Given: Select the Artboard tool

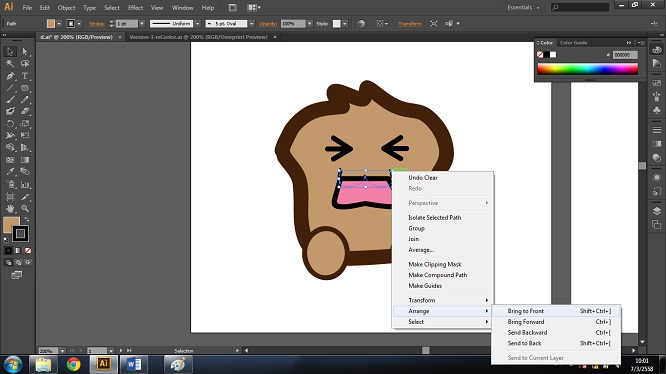Looking at the screenshot, I should click(x=10, y=197).
